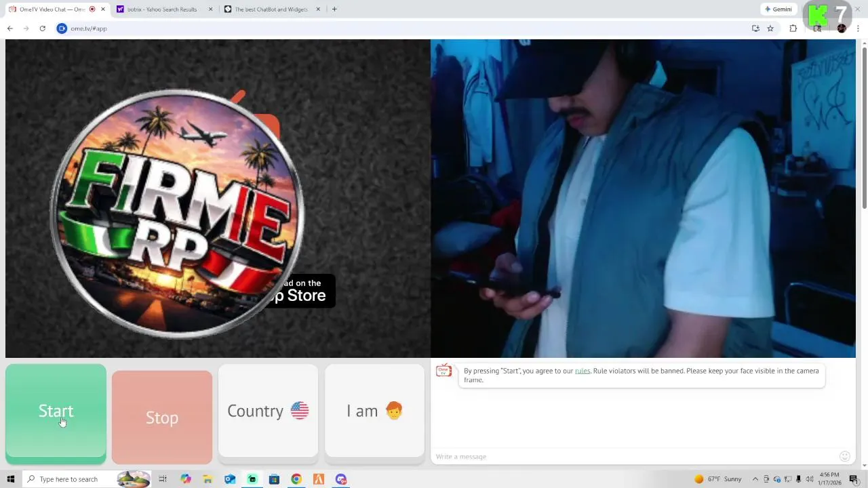Screen dimensions: 868x488
Task: Click the remote webcam video feed
Action: tap(643, 198)
